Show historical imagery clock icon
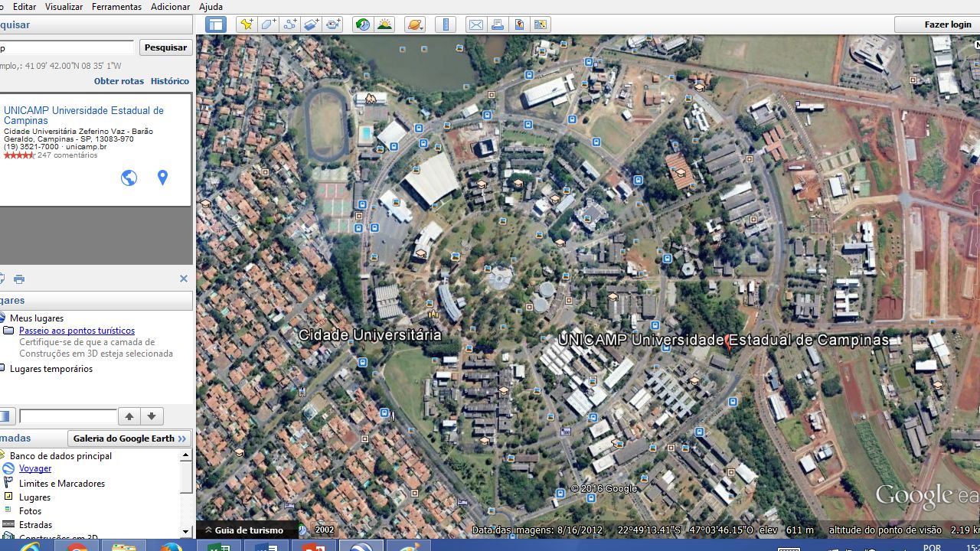The image size is (980, 551). pos(363,24)
